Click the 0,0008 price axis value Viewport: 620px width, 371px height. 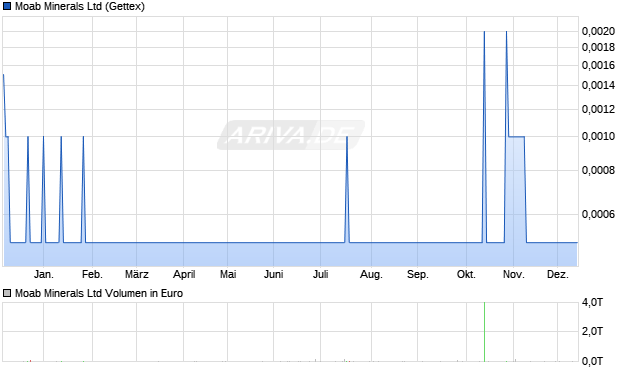pos(598,170)
